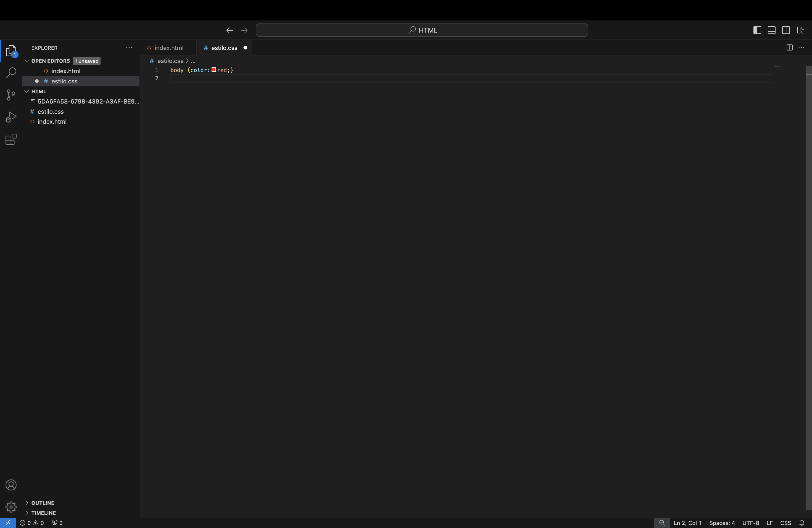The height and width of the screenshot is (528, 812).
Task: Click line number 1 in the gutter
Action: point(157,70)
